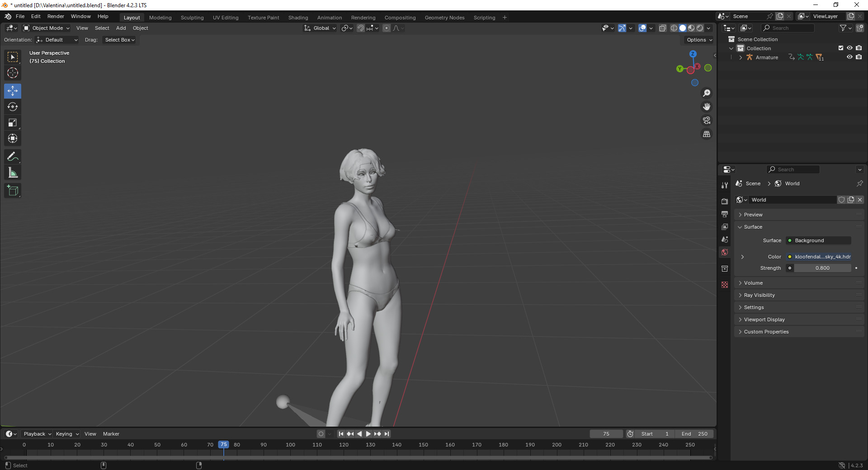This screenshot has width=868, height=470.
Task: Hide Collection in viewport via eye icon
Action: coord(849,48)
